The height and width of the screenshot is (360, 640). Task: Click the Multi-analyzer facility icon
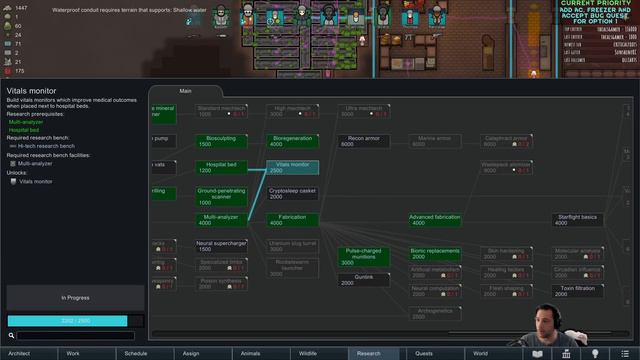tap(13, 164)
